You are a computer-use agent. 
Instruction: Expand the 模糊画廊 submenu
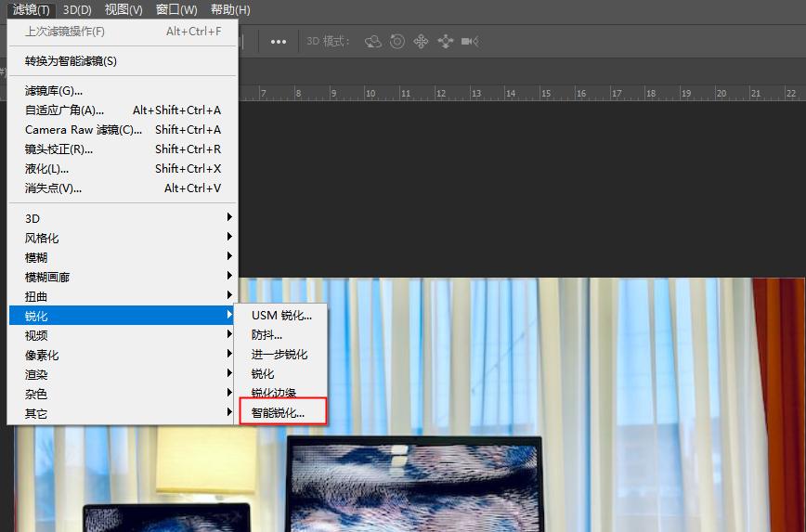[x=123, y=277]
